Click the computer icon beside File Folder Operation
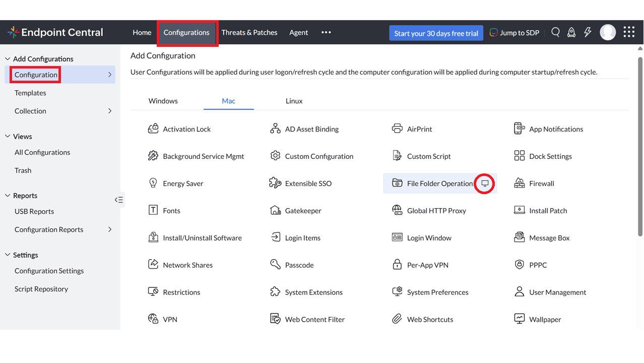The image size is (644, 363). pyautogui.click(x=485, y=184)
